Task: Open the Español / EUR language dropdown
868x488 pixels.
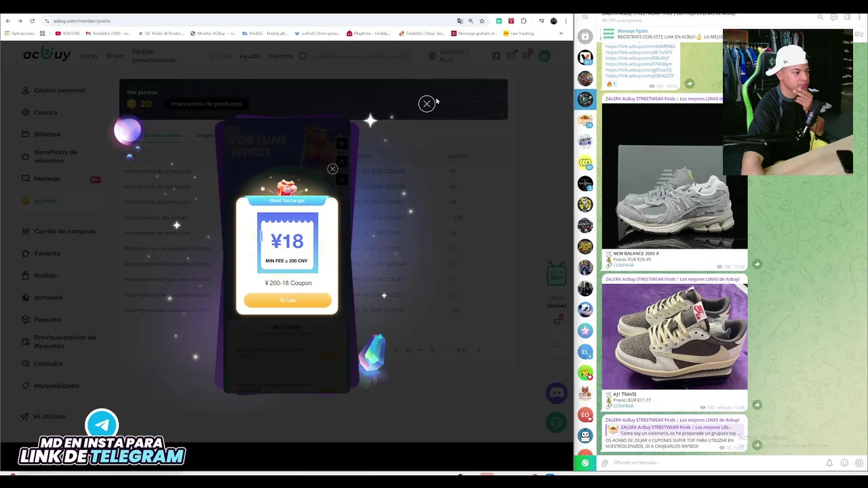Action: [449, 56]
